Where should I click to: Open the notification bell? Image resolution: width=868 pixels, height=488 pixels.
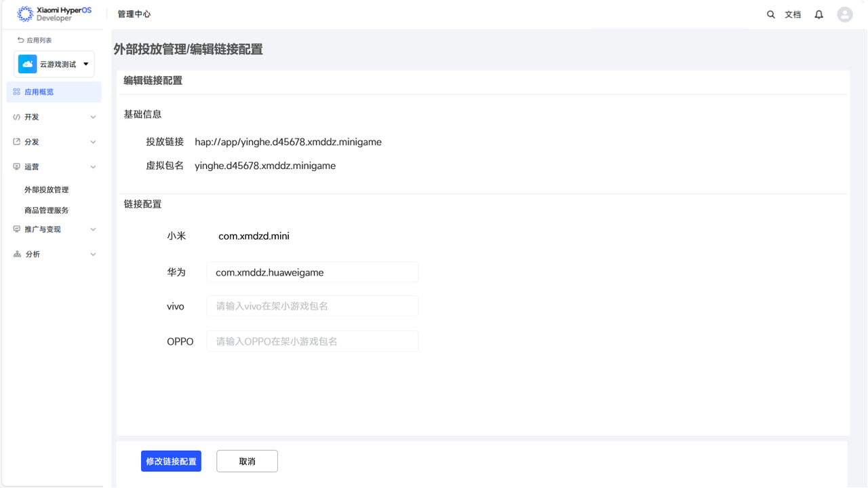point(819,14)
